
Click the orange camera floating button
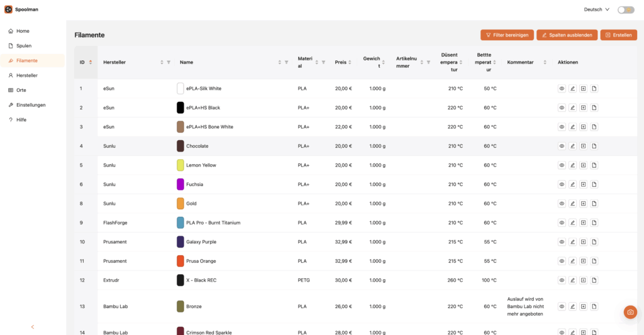(630, 312)
